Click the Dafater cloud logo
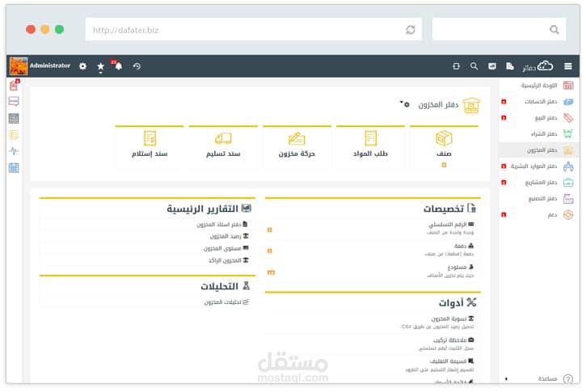 [538, 66]
